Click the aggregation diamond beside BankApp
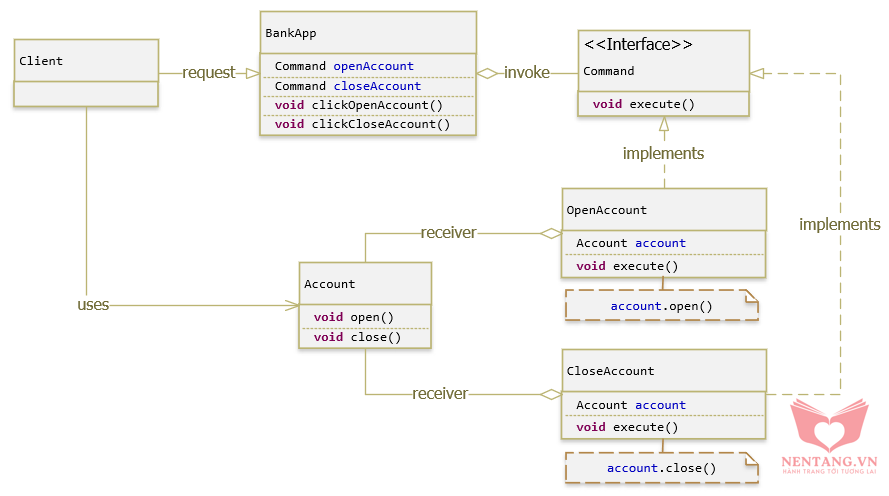The width and height of the screenshot is (889, 496). click(487, 73)
